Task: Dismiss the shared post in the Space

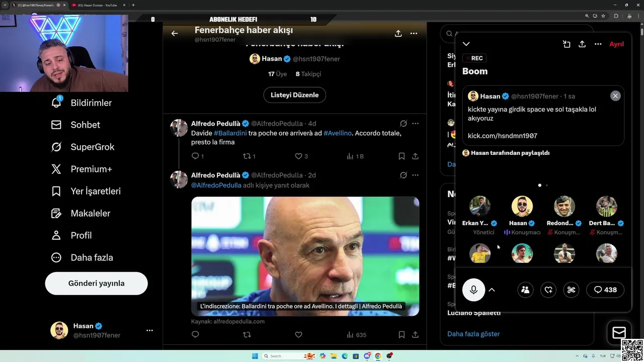Action: point(615,96)
